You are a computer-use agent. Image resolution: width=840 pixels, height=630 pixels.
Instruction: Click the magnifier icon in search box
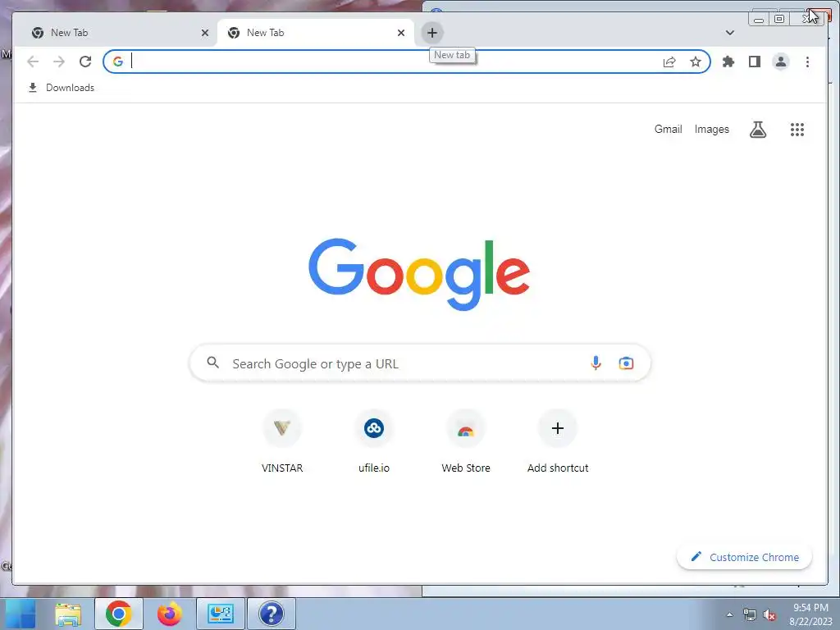tap(212, 363)
